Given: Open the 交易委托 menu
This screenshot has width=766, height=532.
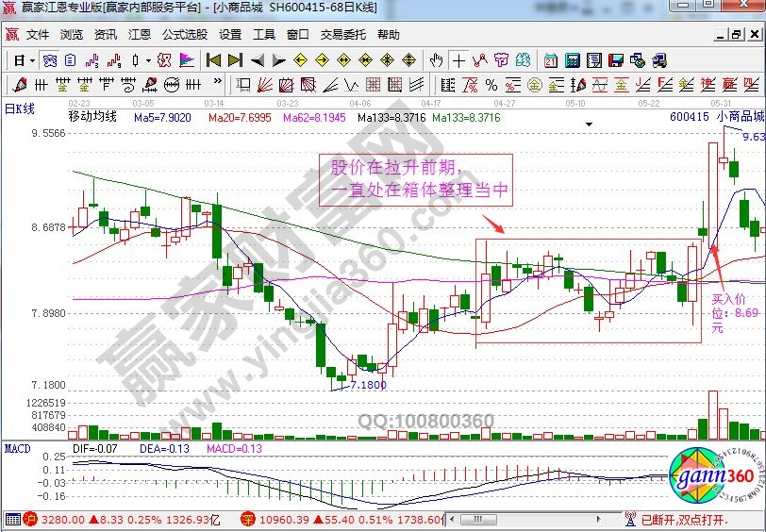Looking at the screenshot, I should [x=342, y=35].
